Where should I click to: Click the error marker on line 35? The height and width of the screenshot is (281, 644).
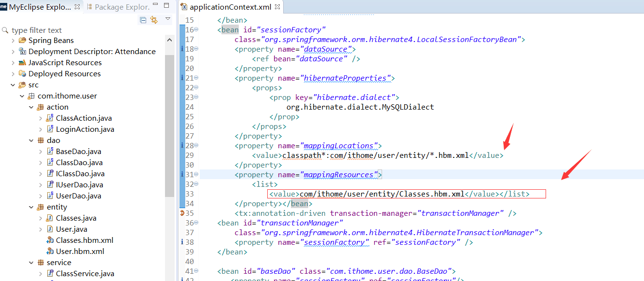182,213
